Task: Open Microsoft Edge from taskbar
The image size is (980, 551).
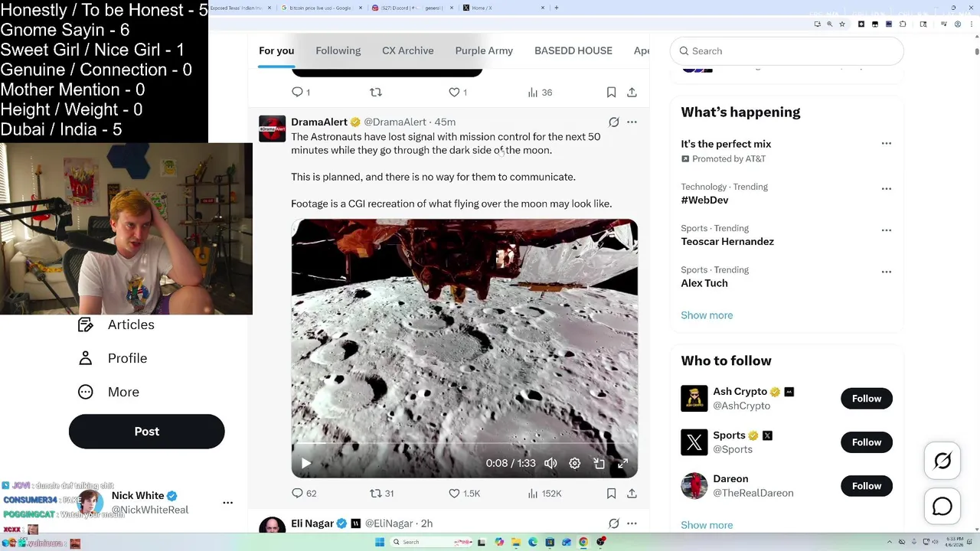Action: pyautogui.click(x=533, y=543)
